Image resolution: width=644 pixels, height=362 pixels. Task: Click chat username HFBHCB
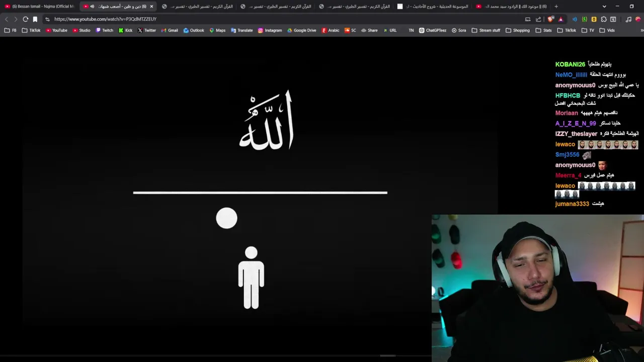(568, 96)
